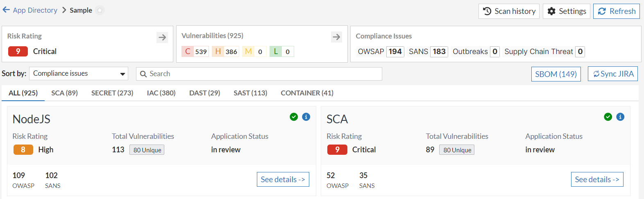Open the Risk Rating arrow icon

tap(162, 37)
